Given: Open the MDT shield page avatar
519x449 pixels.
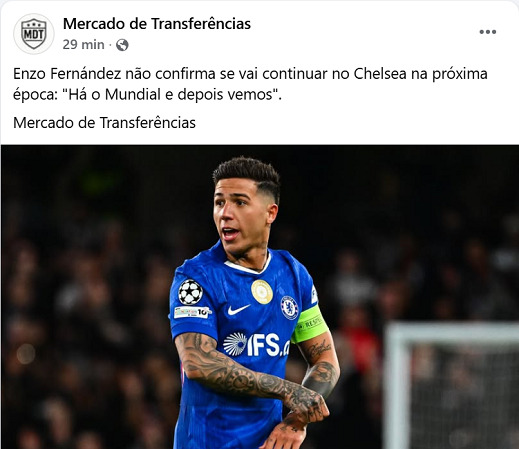Looking at the screenshot, I should pyautogui.click(x=34, y=34).
